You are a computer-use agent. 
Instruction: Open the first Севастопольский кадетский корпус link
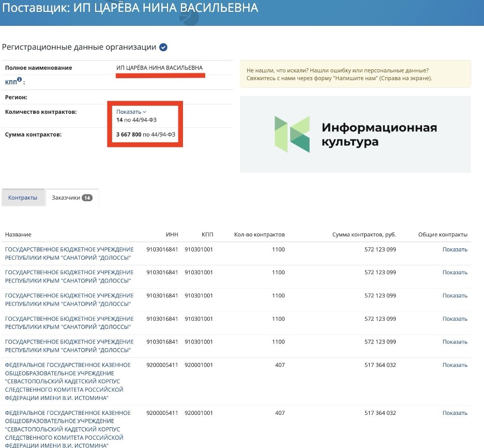(x=67, y=381)
